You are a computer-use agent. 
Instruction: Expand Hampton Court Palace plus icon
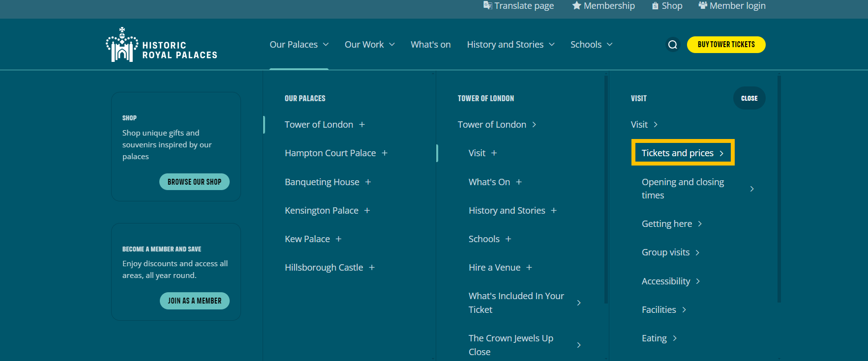[x=385, y=153]
